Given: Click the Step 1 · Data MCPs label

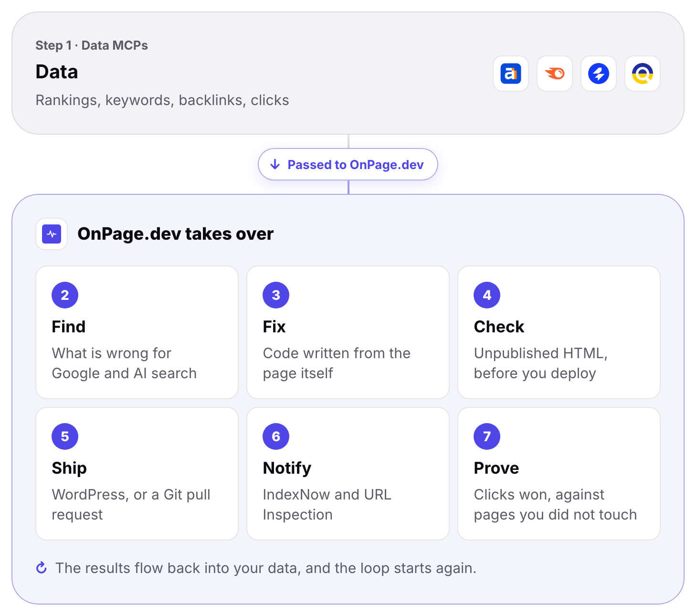Looking at the screenshot, I should [92, 45].
